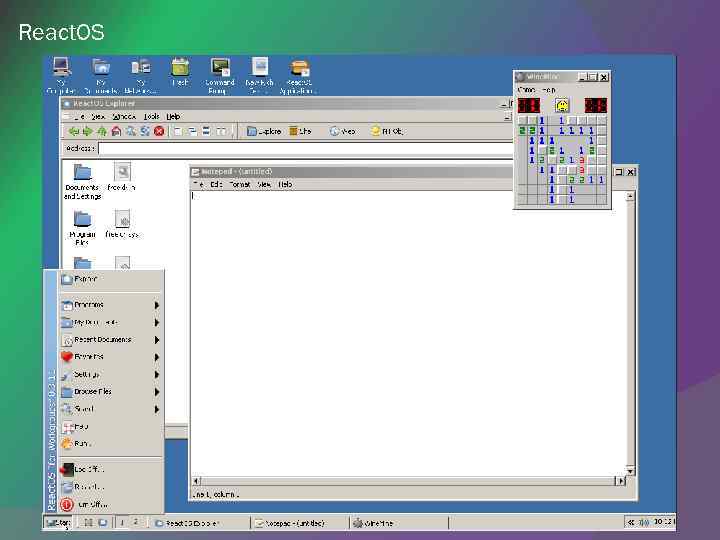Launch the Command Prompt desktop icon
The height and width of the screenshot is (540, 720).
219,75
